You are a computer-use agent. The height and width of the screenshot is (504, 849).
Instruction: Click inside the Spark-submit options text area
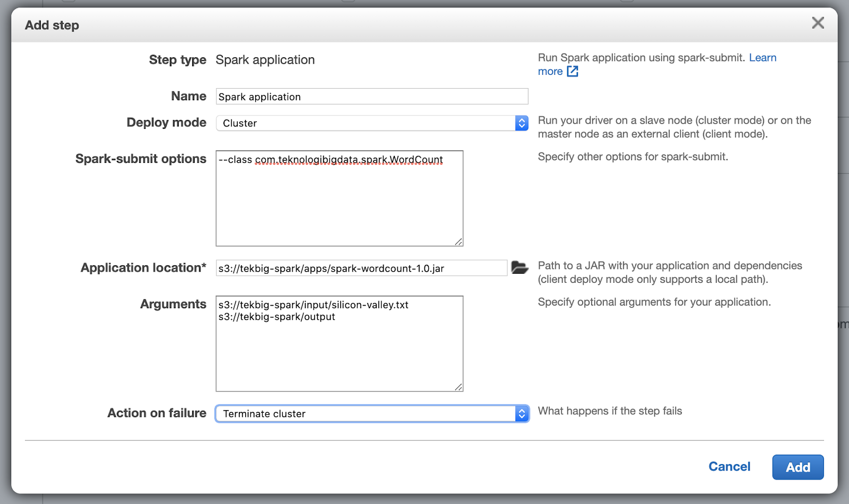tap(340, 198)
